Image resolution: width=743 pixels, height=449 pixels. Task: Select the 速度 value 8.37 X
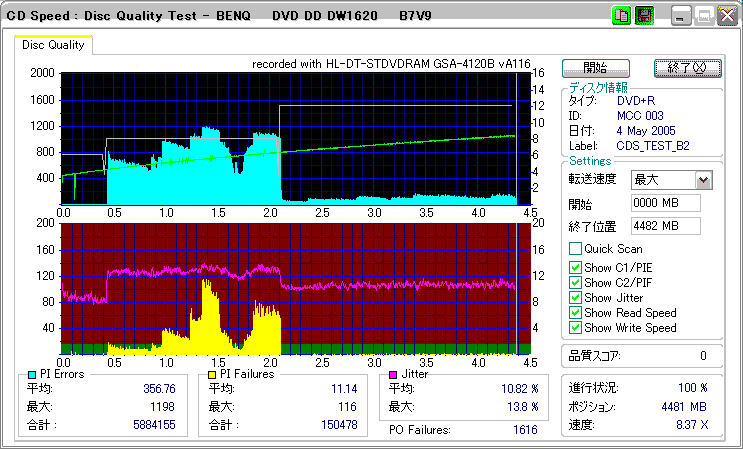tap(692, 425)
